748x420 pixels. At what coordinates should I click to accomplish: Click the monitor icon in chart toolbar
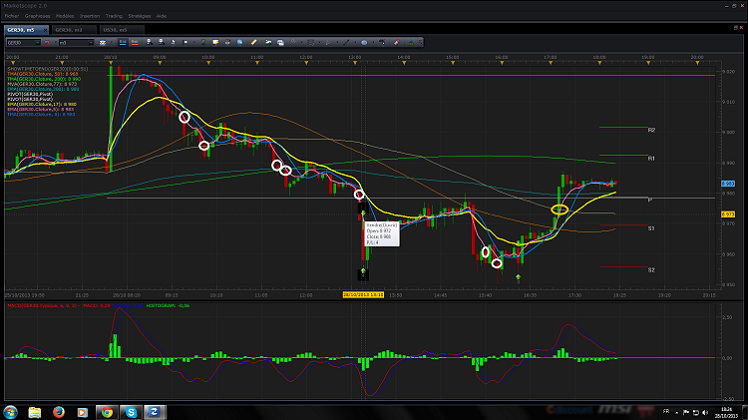[x=186, y=42]
